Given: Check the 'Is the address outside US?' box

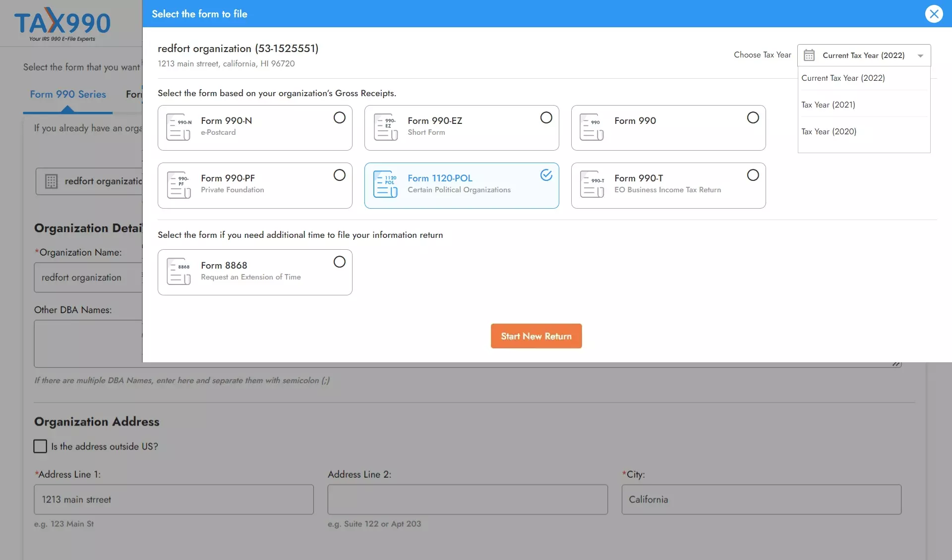Looking at the screenshot, I should [40, 447].
